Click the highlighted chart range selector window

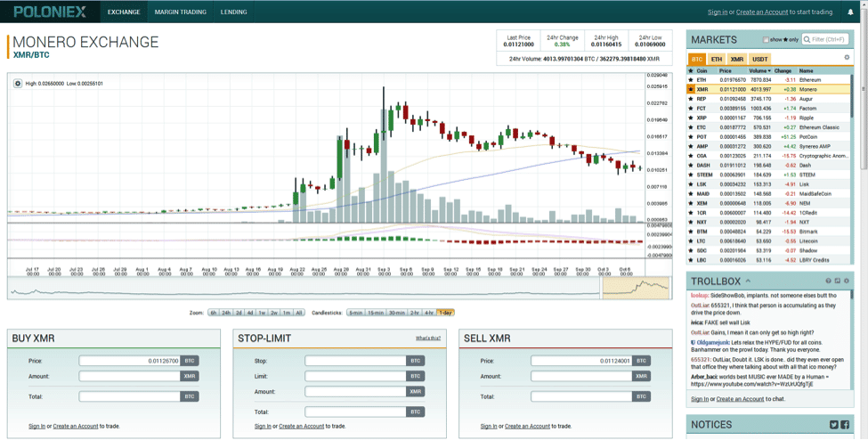tap(636, 289)
